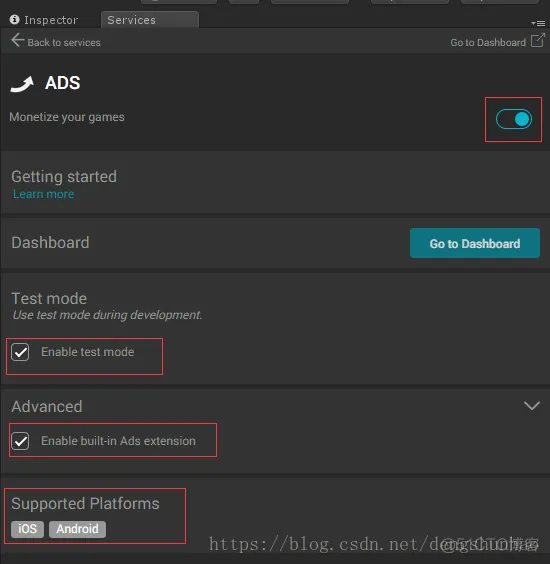
Task: Uncheck Enable test mode checkbox
Action: click(20, 352)
